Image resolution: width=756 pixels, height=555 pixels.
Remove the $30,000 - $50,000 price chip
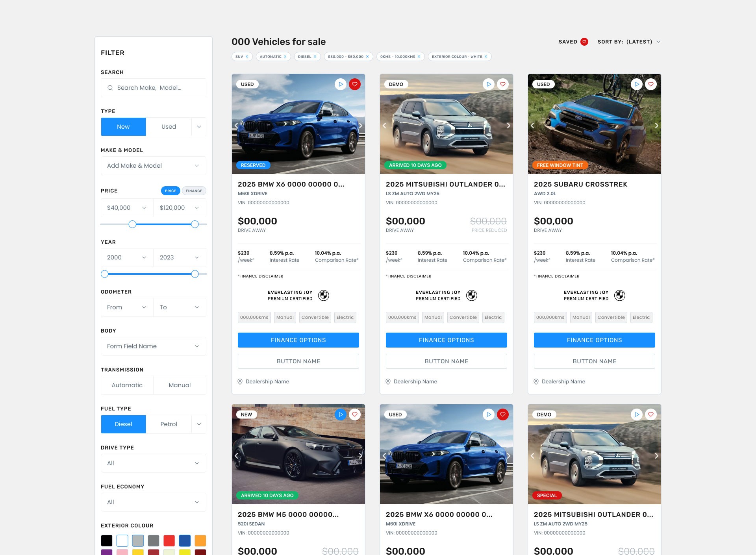[x=367, y=57]
